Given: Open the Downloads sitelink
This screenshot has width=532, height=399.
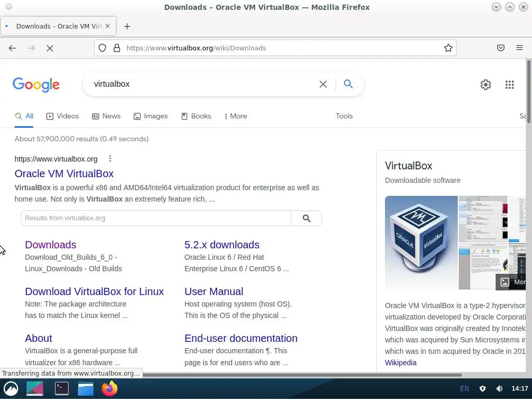Looking at the screenshot, I should (50, 245).
